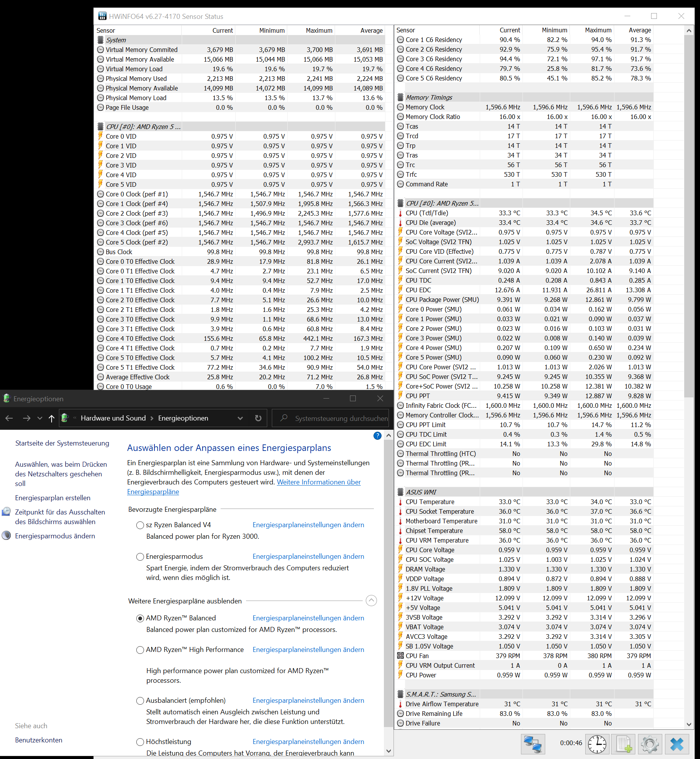
Task: Click Hardware und Sound breadcrumb
Action: point(113,418)
